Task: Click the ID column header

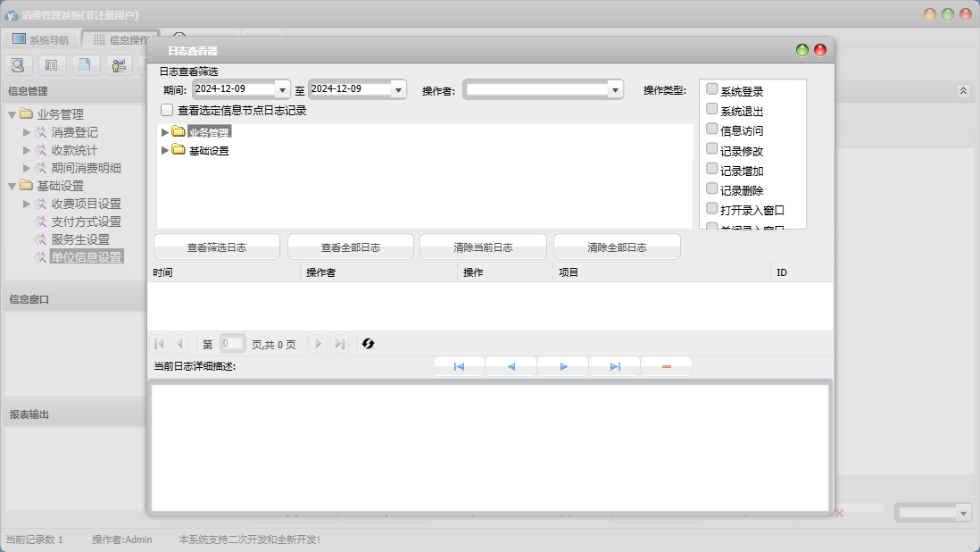Action: 801,272
